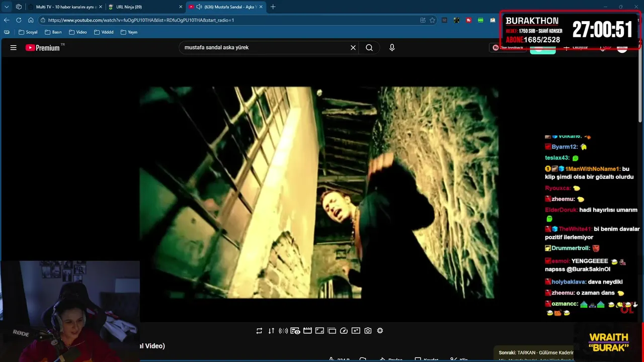
Task: Click the YouTube search magnifier button
Action: tap(369, 48)
